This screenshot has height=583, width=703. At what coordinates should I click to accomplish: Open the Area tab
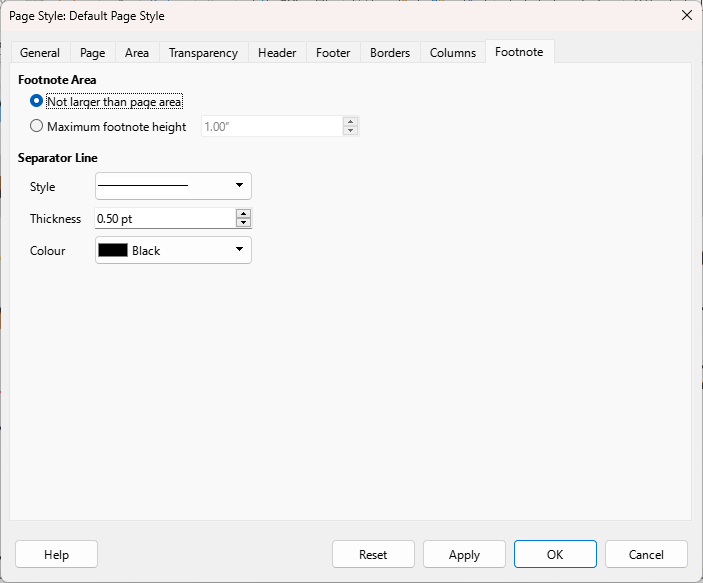coord(137,53)
